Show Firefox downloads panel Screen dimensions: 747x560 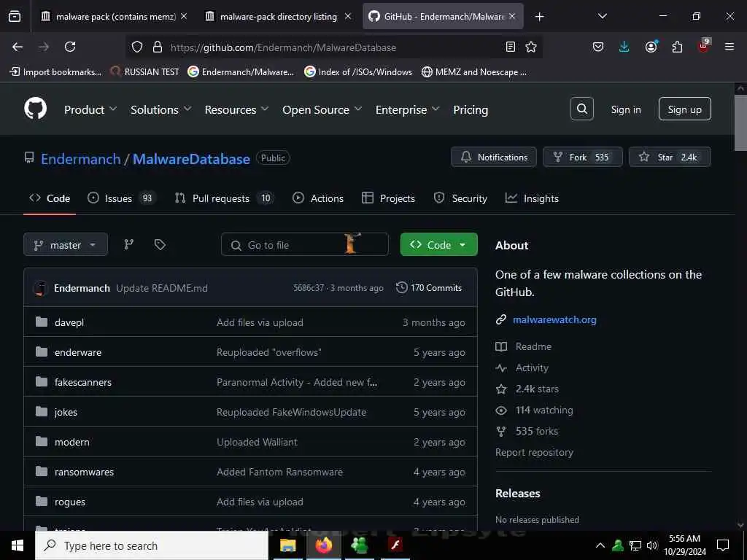point(624,47)
